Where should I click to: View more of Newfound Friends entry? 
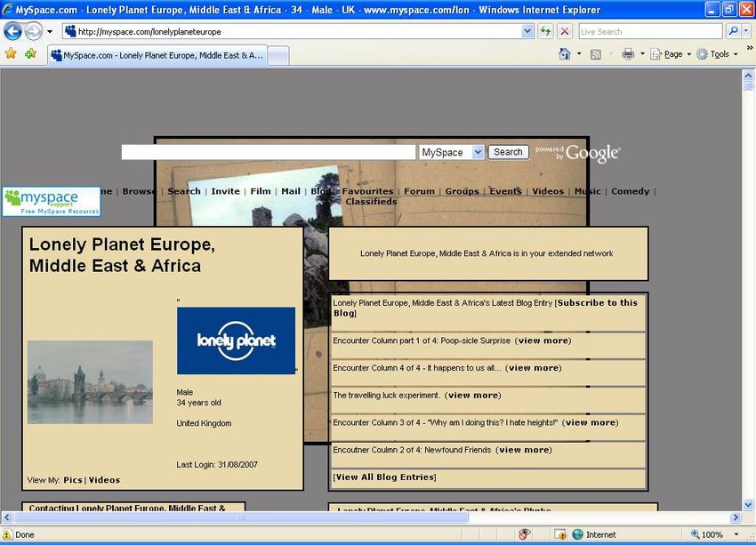tap(524, 450)
